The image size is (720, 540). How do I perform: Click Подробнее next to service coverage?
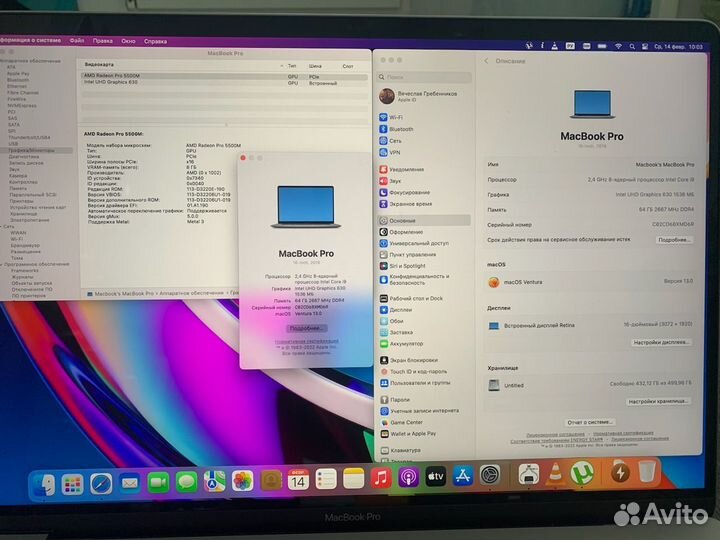pyautogui.click(x=673, y=240)
